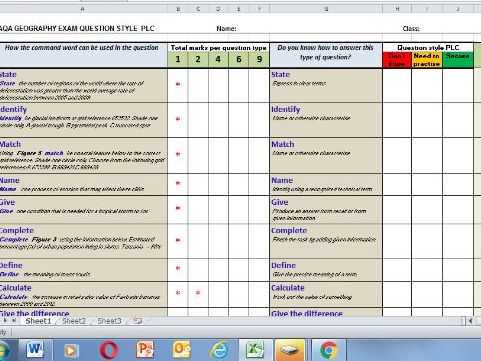Select the 'Identify' definition cell in column G
481x361 pixels.
coord(326,120)
